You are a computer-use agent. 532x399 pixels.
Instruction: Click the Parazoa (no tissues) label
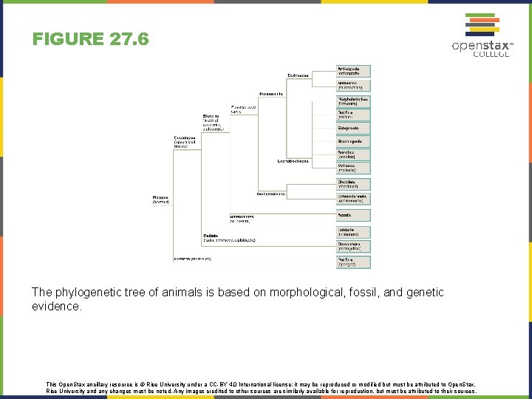pyautogui.click(x=192, y=259)
